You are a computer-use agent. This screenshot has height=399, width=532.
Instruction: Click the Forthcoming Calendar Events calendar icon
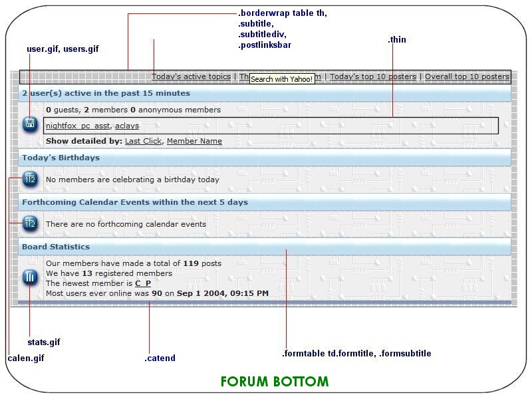[29, 224]
